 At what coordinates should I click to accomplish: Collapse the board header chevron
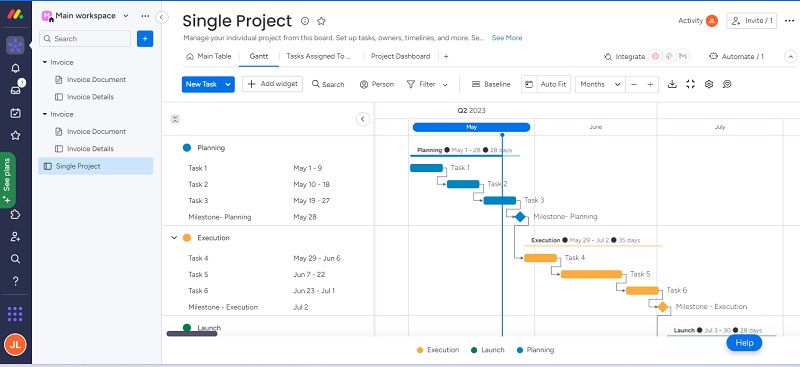pyautogui.click(x=790, y=57)
